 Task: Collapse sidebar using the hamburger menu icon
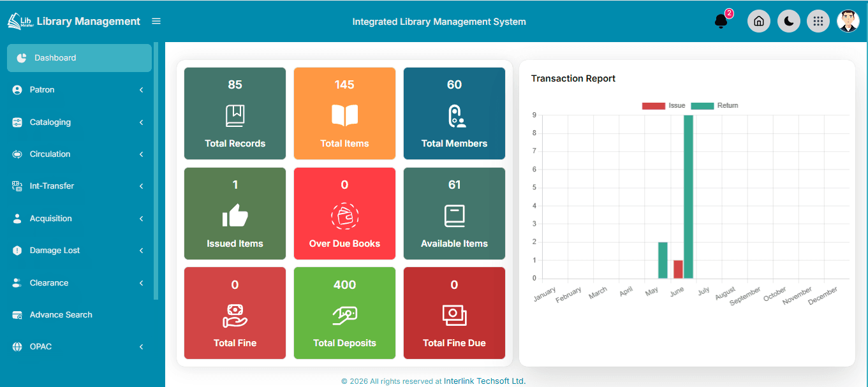click(x=156, y=21)
